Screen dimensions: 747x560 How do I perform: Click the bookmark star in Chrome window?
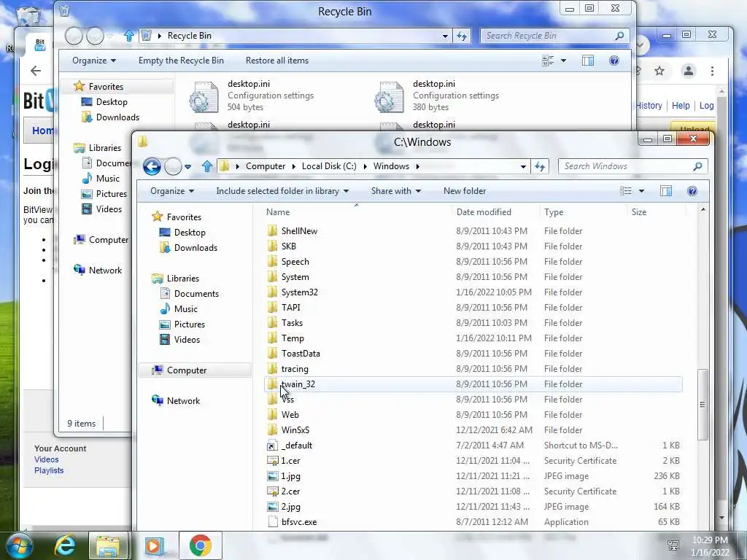coord(659,71)
